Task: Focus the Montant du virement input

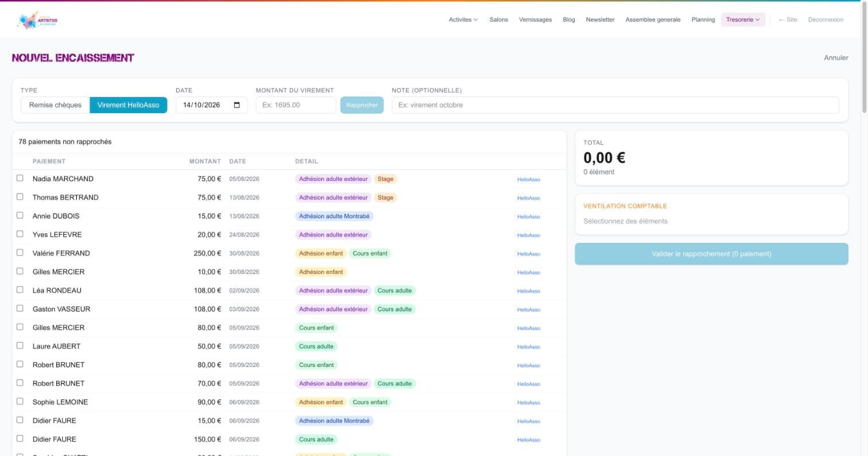Action: coord(296,105)
